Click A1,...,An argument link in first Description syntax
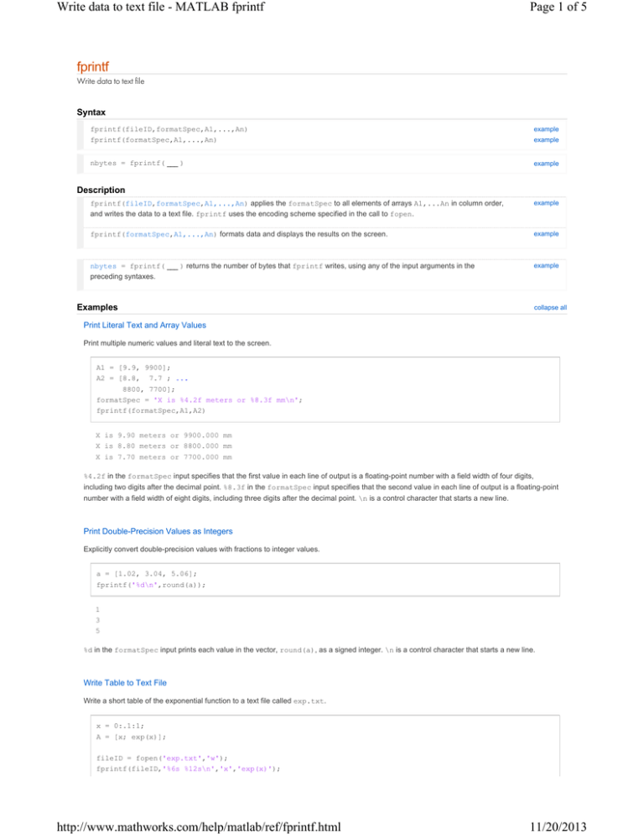Viewport: 644px width, 834px height. 225,203
